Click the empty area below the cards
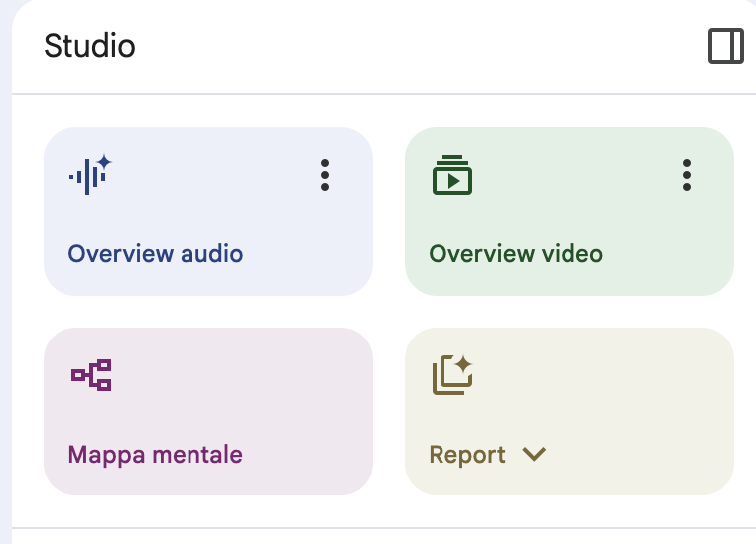 click(x=387, y=514)
